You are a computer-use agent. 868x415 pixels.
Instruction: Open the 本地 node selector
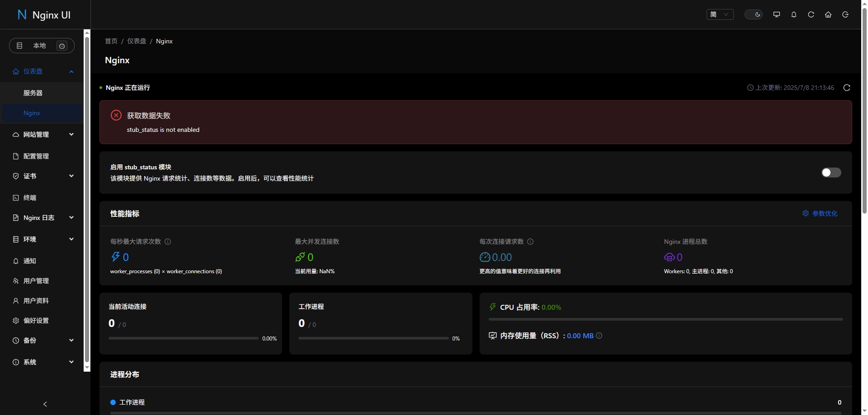(x=42, y=46)
